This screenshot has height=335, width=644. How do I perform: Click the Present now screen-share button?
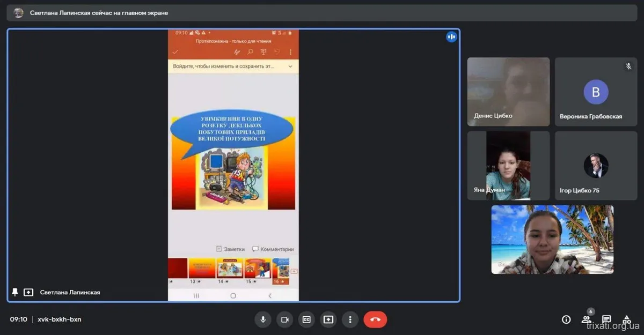[328, 319]
